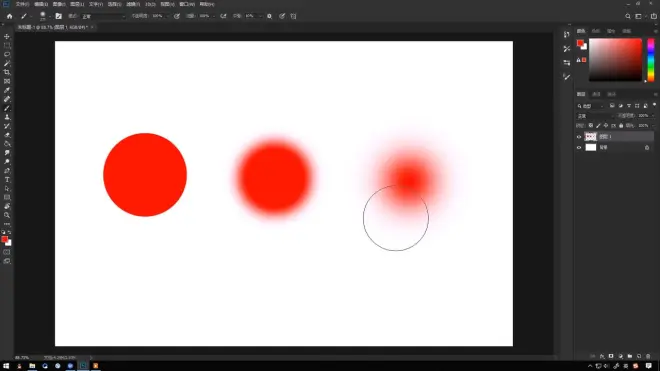Viewport: 660px width, 371px height.
Task: Select the Rectangular Marquee tool
Action: (7, 45)
